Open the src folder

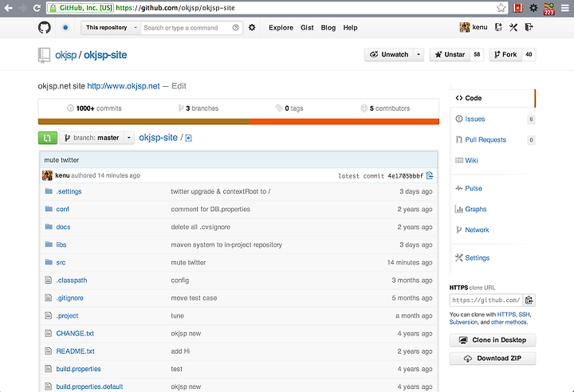click(x=61, y=262)
